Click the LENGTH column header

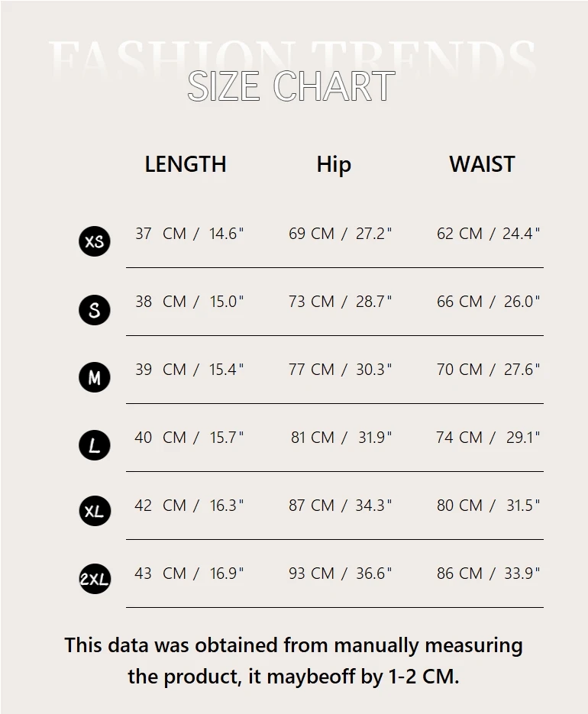(x=186, y=164)
